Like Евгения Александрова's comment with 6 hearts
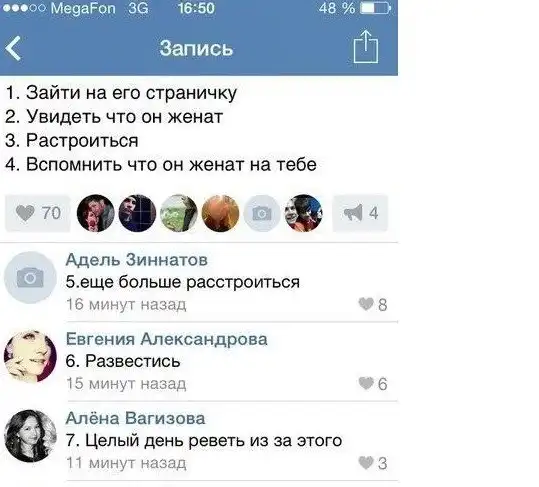Image resolution: width=539 pixels, height=487 pixels. coord(373,384)
